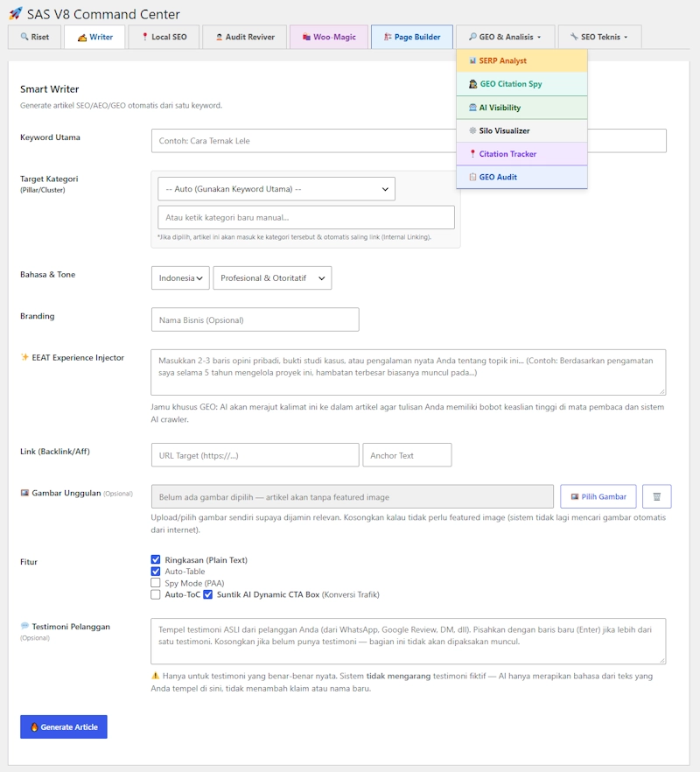Open the Indonesia language dropdown
Image resolution: width=700 pixels, height=772 pixels.
tap(180, 277)
